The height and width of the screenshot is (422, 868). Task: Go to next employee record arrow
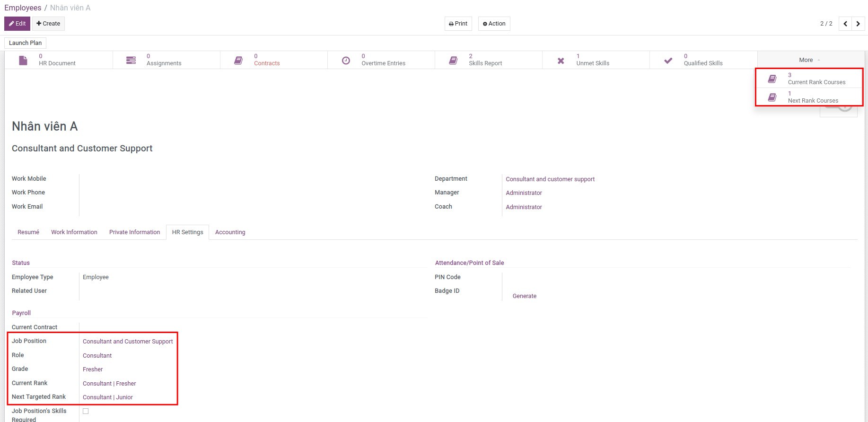[858, 24]
